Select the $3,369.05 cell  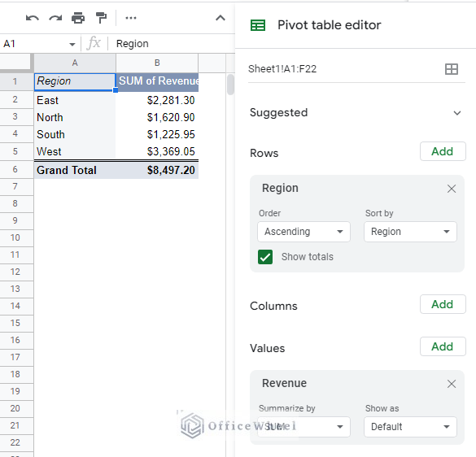click(x=157, y=151)
